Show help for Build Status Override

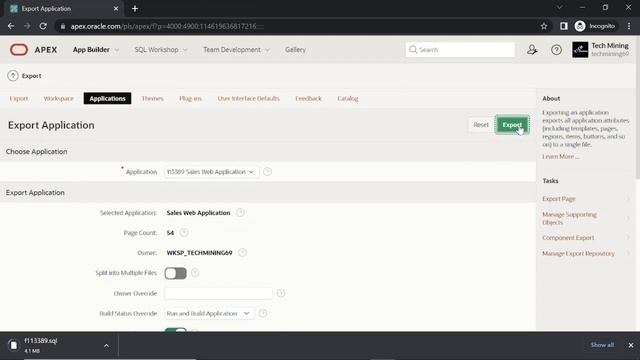263,313
